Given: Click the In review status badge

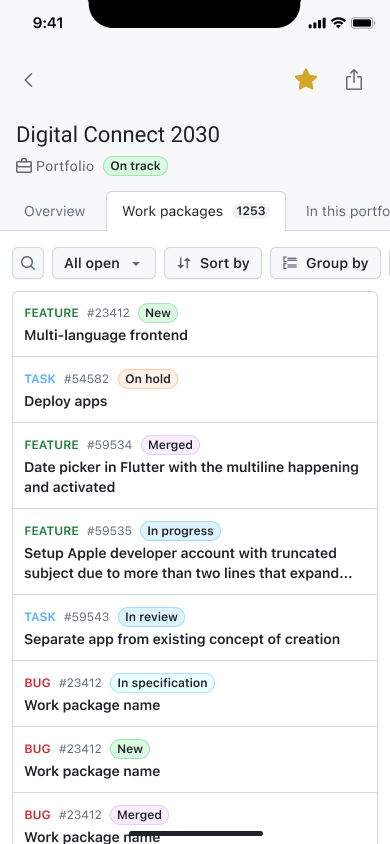Looking at the screenshot, I should (x=151, y=617).
